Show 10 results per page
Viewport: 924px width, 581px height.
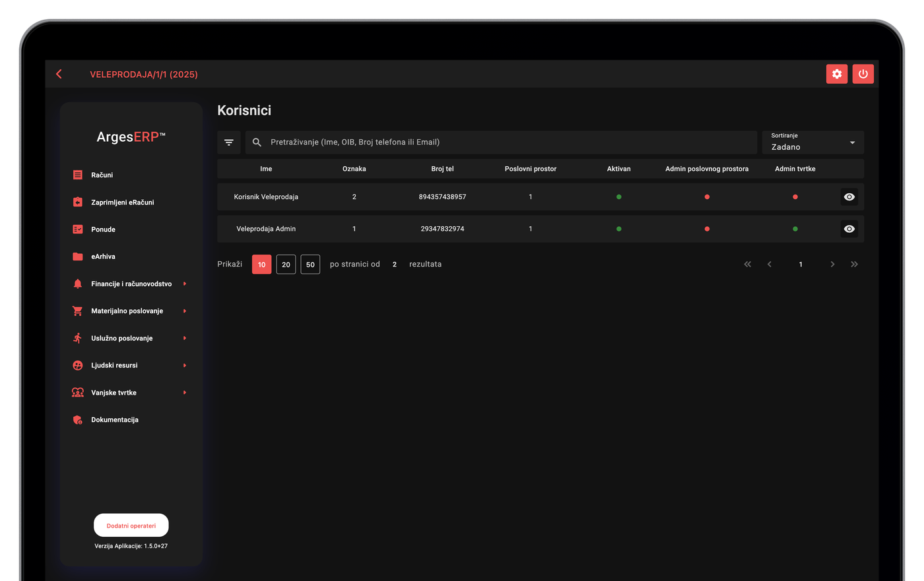(261, 264)
